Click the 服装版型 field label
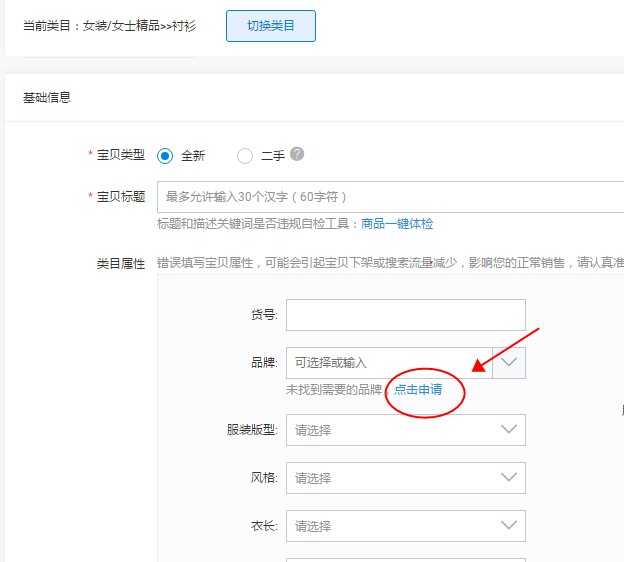 click(252, 430)
